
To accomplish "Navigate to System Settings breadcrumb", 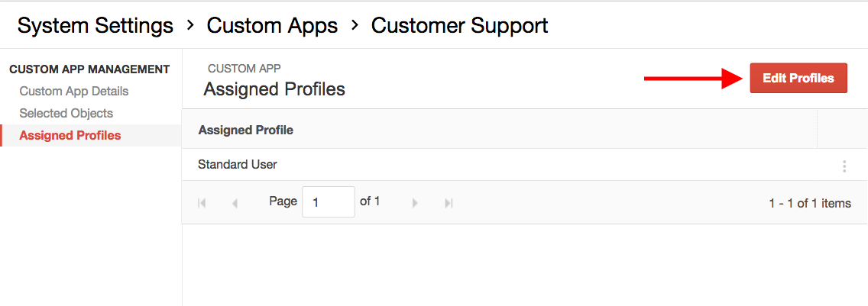I will tap(96, 25).
